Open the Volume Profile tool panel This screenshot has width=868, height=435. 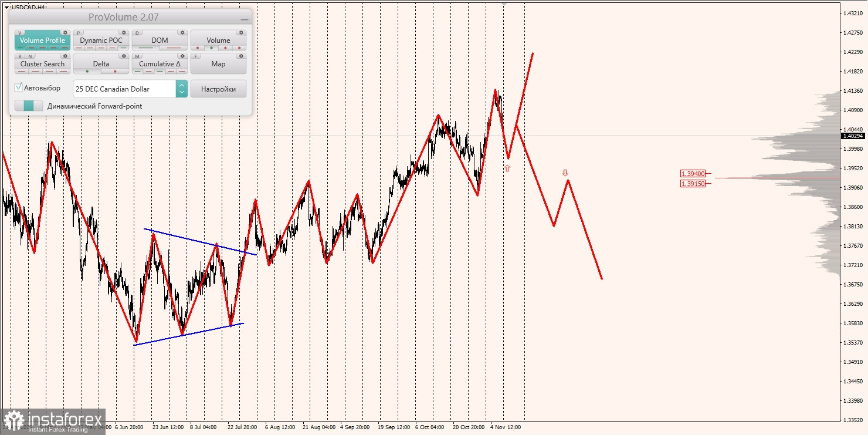(42, 41)
